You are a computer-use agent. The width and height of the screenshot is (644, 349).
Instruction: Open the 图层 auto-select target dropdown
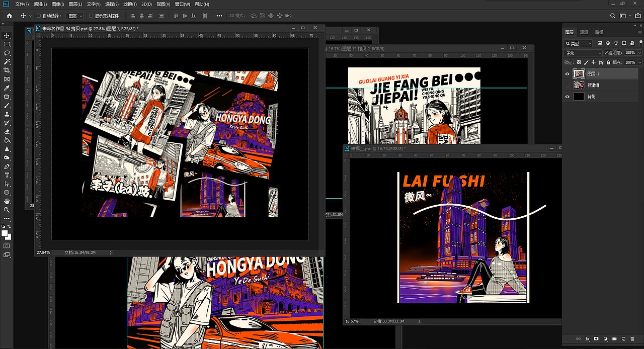75,16
